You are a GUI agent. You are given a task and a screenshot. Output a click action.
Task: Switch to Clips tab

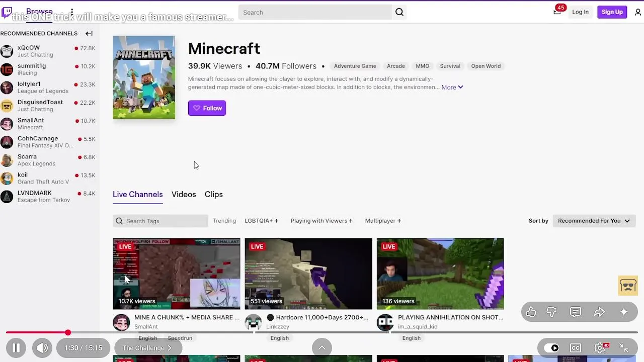tap(214, 195)
